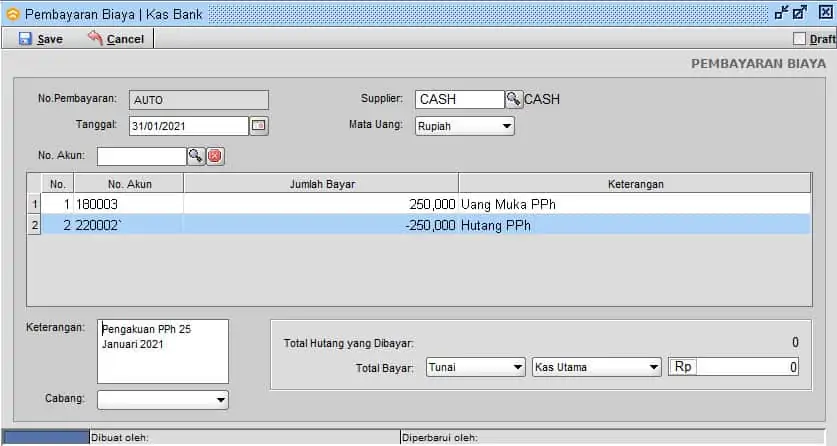Click the Cancel button in toolbar
This screenshot has height=446, width=837.
tap(116, 38)
